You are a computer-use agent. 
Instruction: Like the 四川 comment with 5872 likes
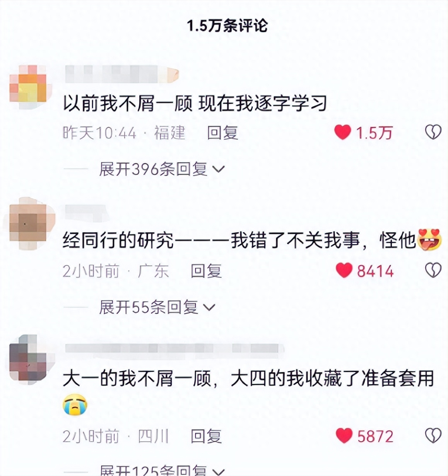click(x=344, y=436)
